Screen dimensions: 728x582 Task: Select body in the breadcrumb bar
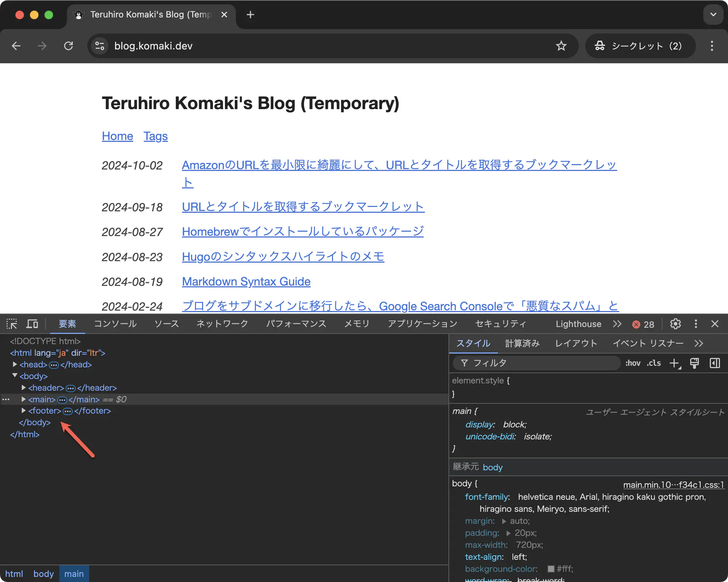[x=43, y=574]
